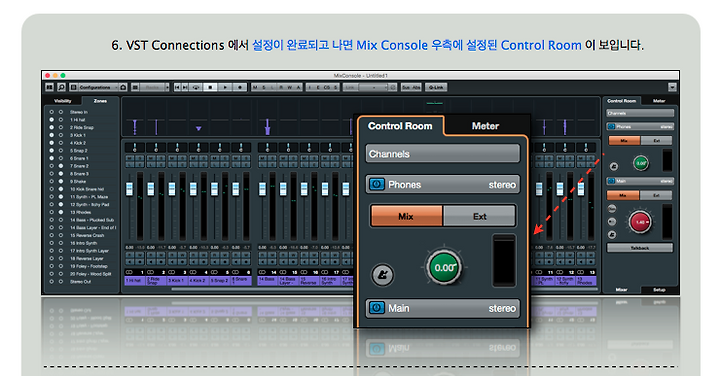
Task: Click the fader handle of channel 14 Bass
Action: [x=262, y=189]
